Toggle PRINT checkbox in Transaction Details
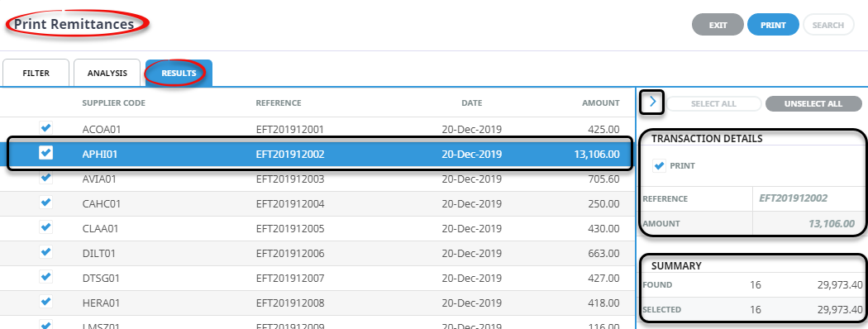The image size is (868, 329). (659, 165)
